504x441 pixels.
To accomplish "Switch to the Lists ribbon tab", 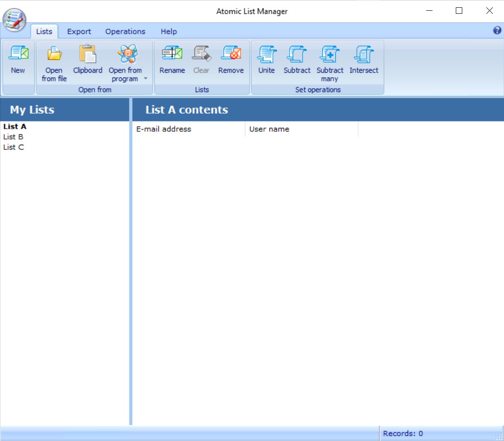I will click(44, 31).
